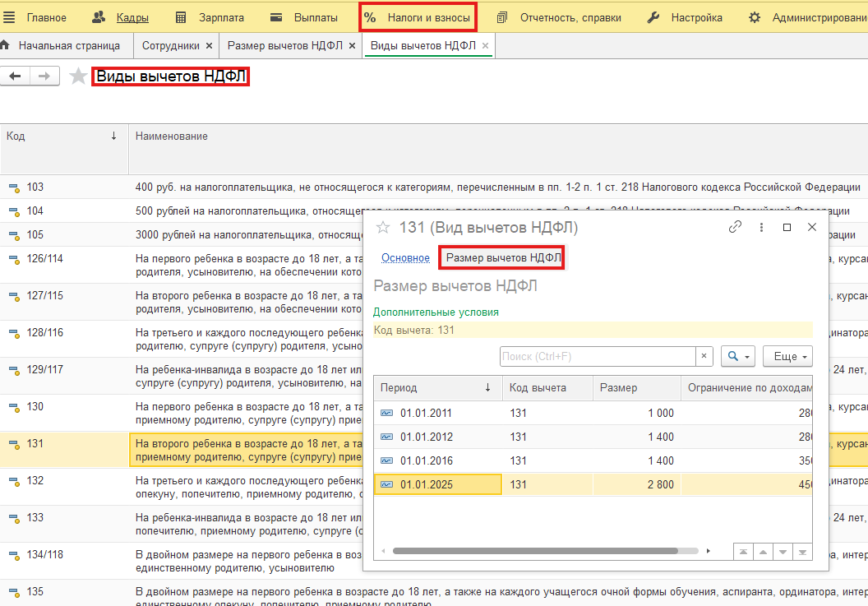Open the three-dot menu of the 131 dialog
This screenshot has height=606, width=868.
tap(761, 227)
